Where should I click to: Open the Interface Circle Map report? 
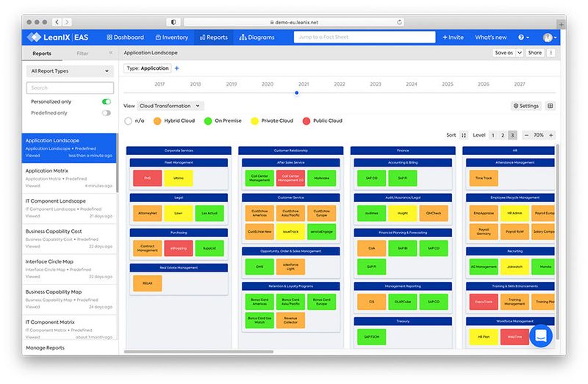[x=69, y=269]
